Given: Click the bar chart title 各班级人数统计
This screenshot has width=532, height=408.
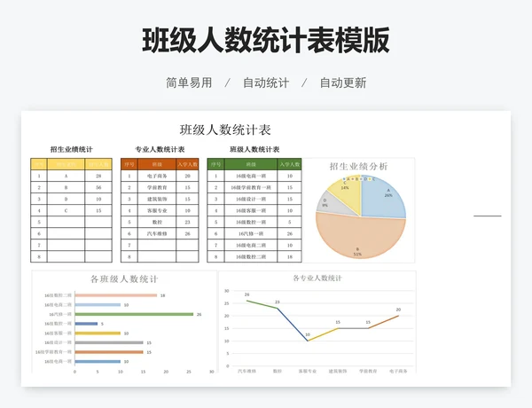Looking at the screenshot, I should tap(124, 279).
